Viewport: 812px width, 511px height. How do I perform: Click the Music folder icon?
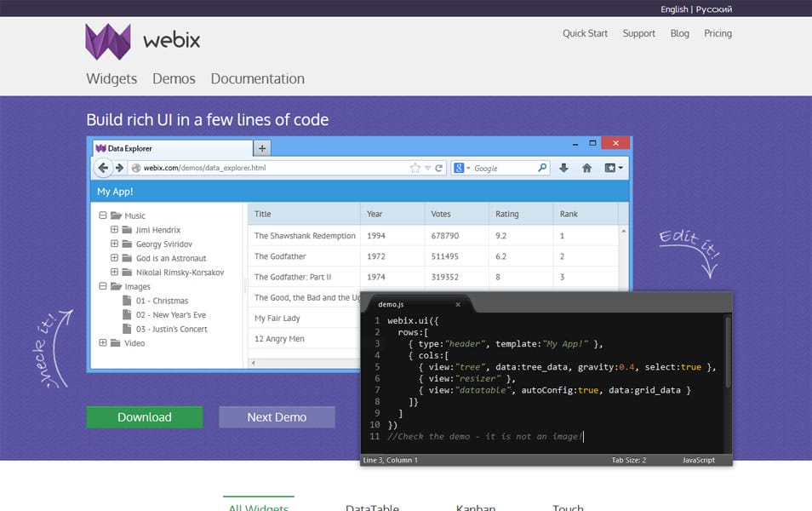[x=116, y=215]
